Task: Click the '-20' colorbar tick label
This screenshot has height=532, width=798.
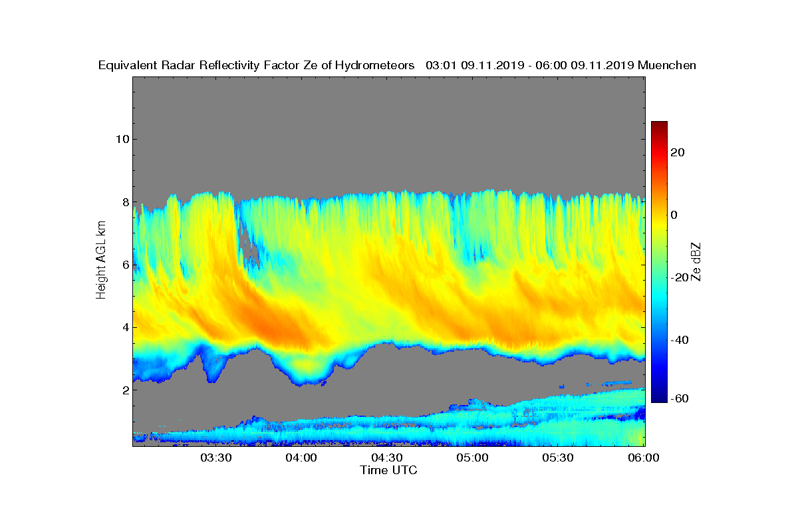Action: tap(680, 277)
